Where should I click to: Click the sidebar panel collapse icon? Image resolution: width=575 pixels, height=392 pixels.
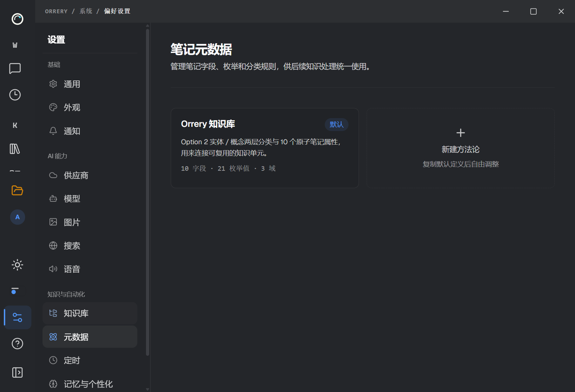tap(17, 372)
